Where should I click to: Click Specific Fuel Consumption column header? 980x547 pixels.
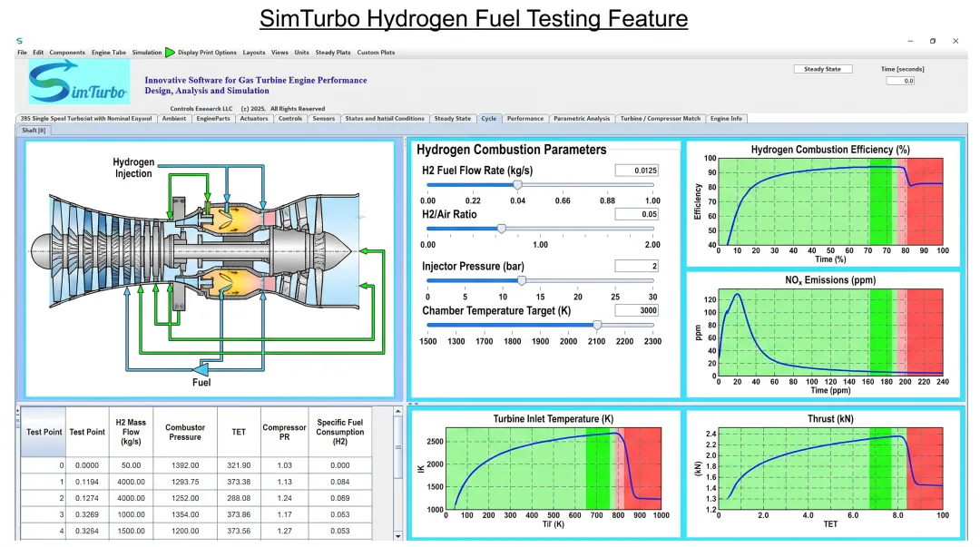(x=340, y=432)
